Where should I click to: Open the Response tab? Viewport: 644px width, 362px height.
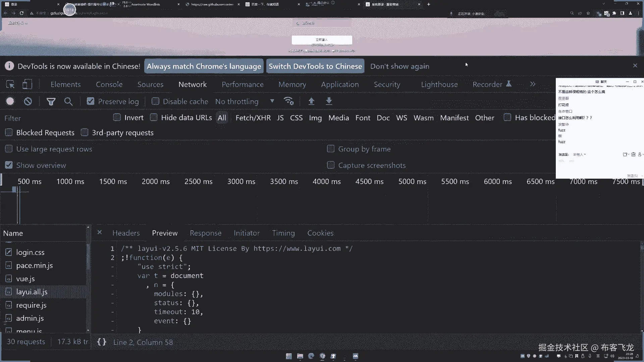click(205, 233)
